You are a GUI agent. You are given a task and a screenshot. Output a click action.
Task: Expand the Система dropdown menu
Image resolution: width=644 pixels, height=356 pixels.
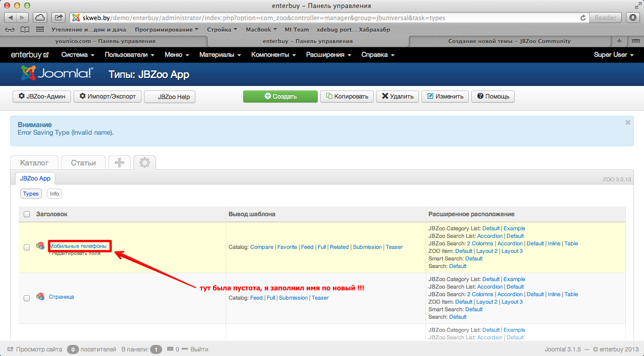78,55
